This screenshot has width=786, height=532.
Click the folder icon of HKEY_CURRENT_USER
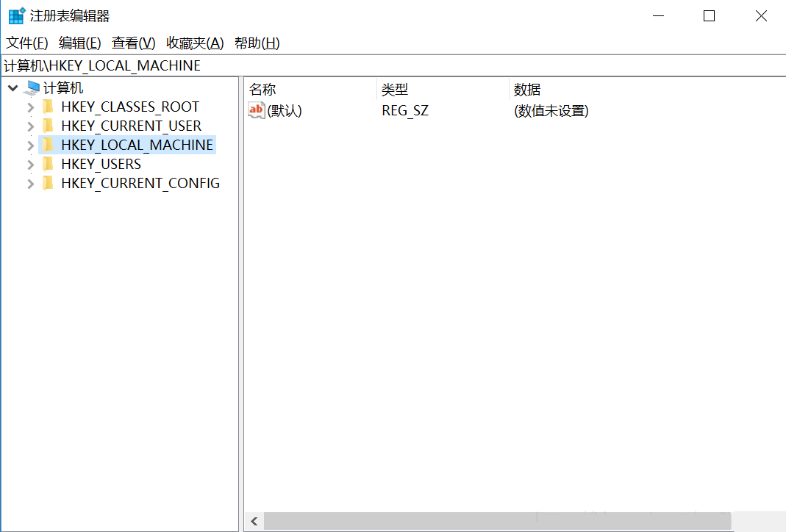pos(47,125)
